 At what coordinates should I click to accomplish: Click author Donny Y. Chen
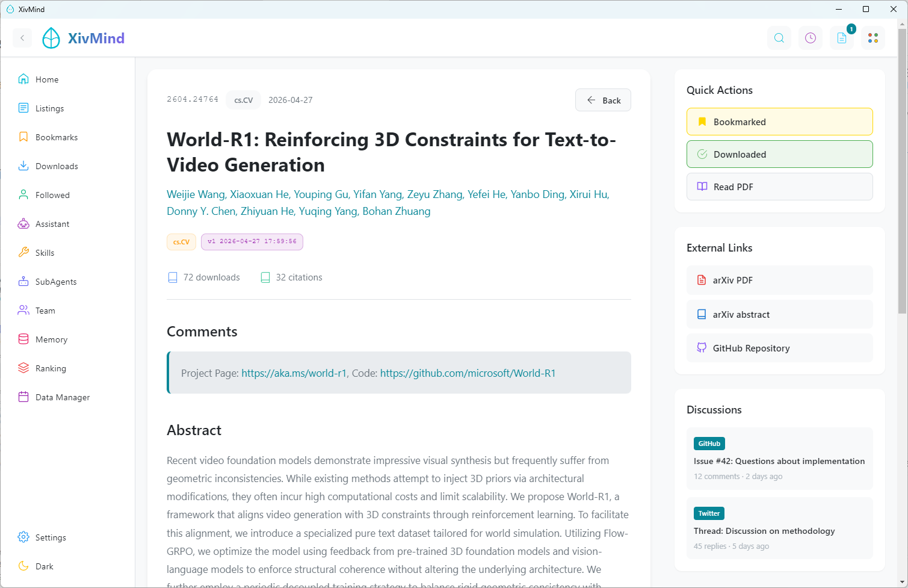[x=201, y=211]
